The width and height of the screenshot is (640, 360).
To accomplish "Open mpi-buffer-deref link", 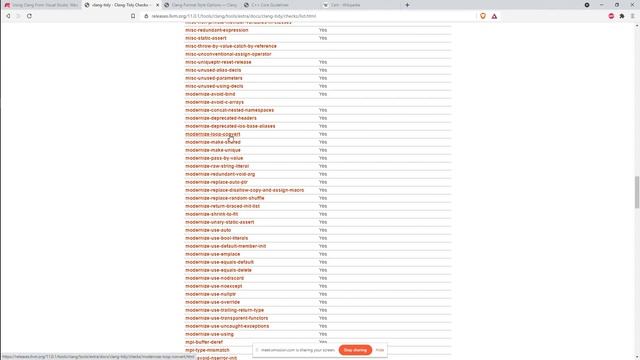I will pos(204,342).
